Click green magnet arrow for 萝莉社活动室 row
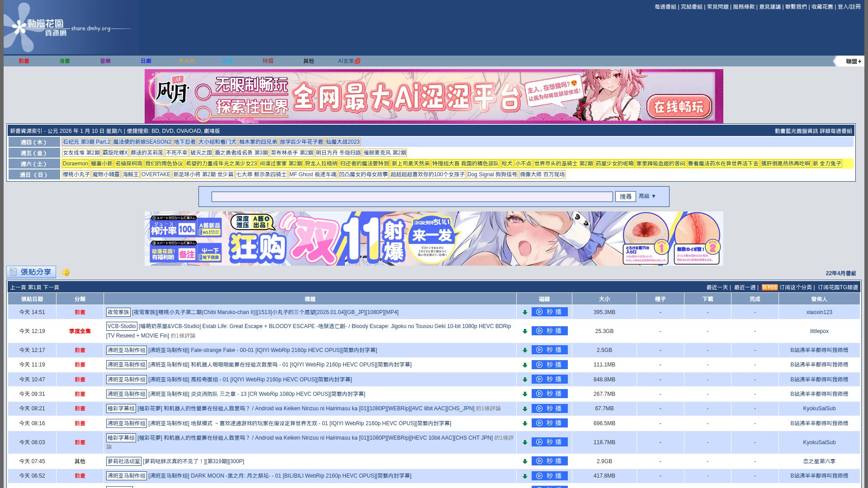This screenshot has height=488, width=868. pos(525,461)
